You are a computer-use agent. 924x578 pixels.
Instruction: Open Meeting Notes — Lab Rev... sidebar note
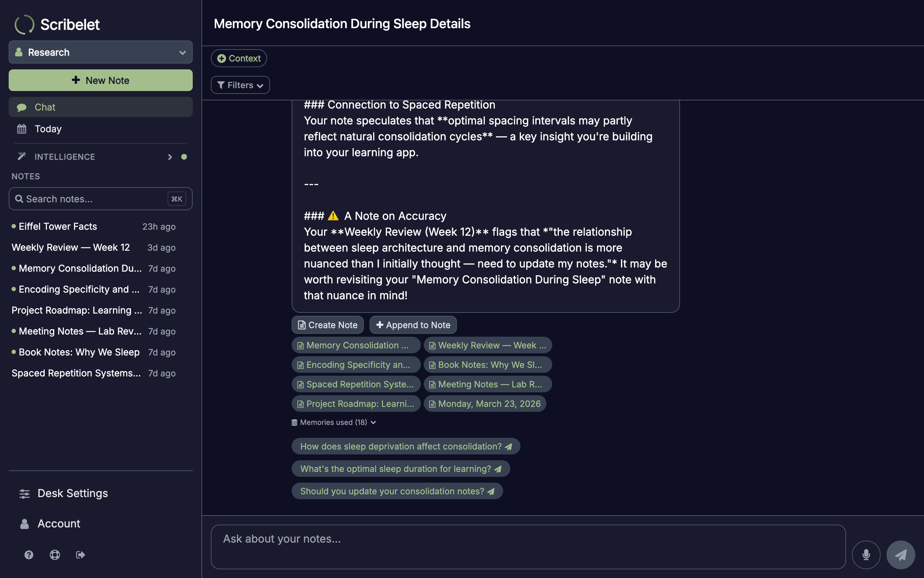(93, 331)
